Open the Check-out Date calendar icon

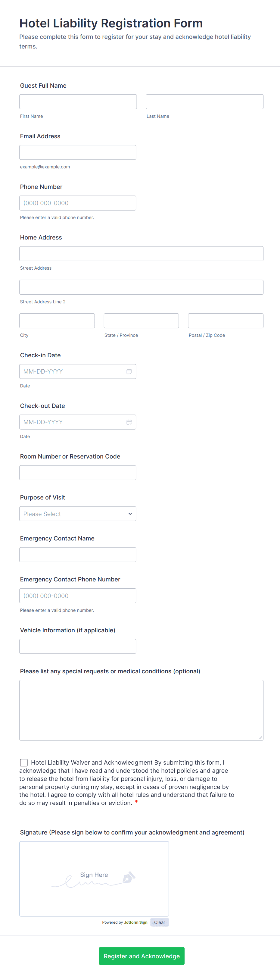pos(129,422)
